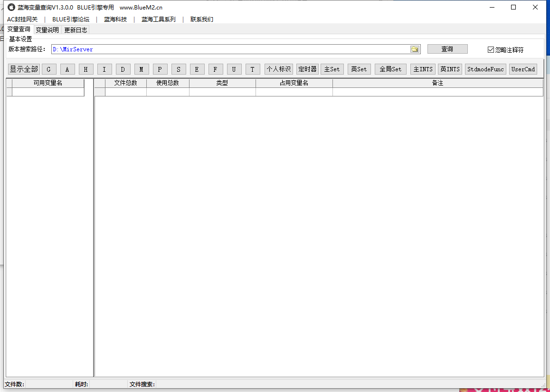Switch to the 变量说明 tab
Screen dimensions: 550x392
pyautogui.click(x=47, y=30)
